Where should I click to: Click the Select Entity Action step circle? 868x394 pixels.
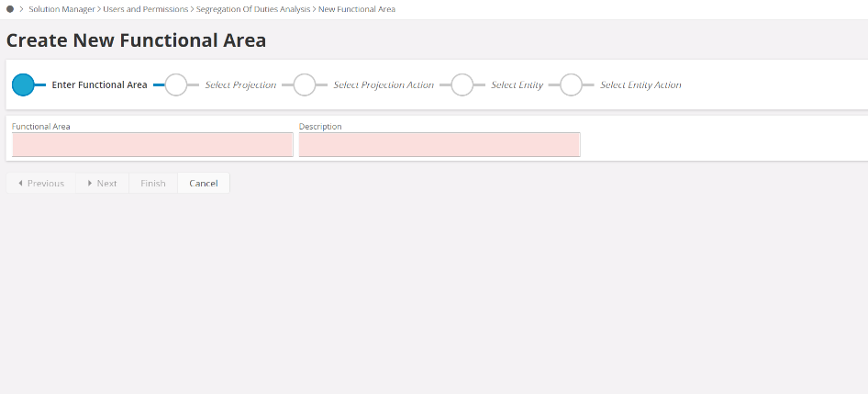pos(571,84)
